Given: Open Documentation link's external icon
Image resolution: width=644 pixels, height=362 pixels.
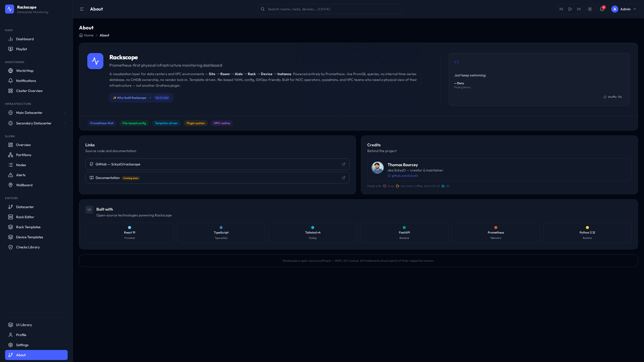Looking at the screenshot, I should pyautogui.click(x=344, y=178).
